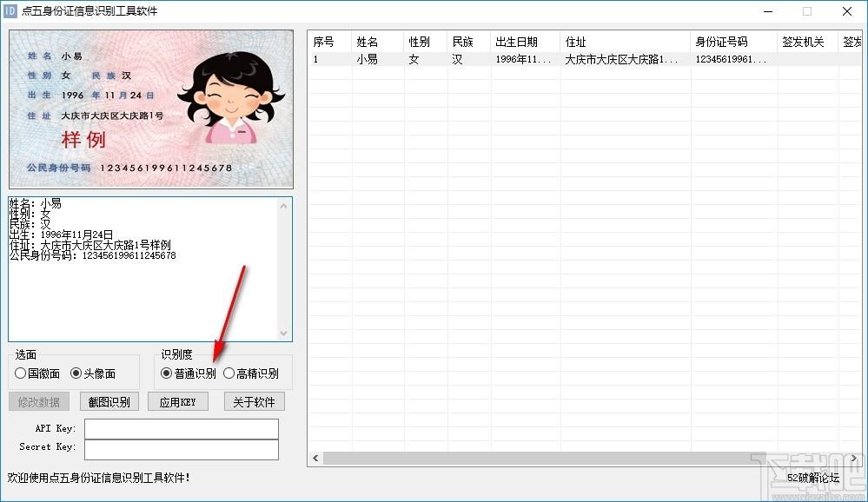Click the 住址 line in results text
This screenshot has height=502, width=868.
(90, 245)
